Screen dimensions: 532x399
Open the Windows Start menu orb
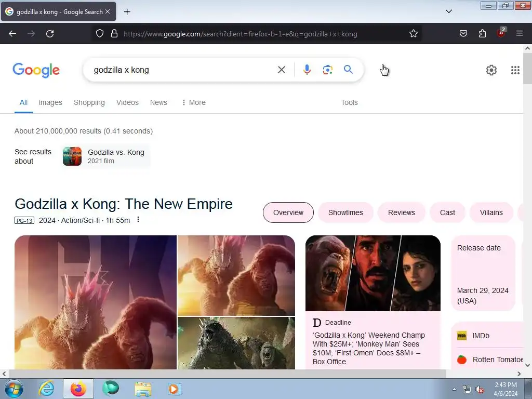click(x=14, y=389)
